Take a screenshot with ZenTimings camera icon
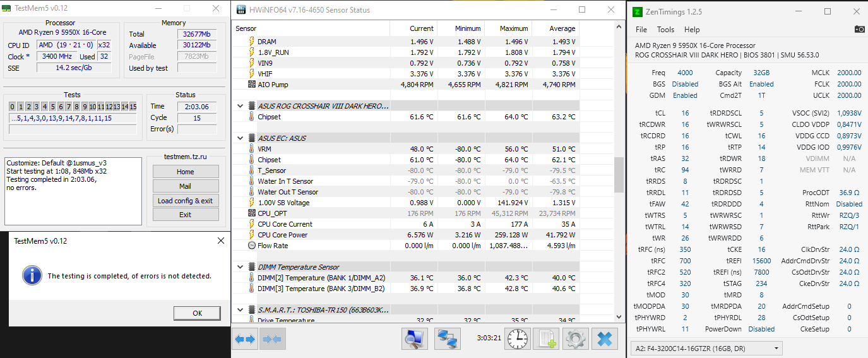This screenshot has height=358, width=868. tap(860, 29)
